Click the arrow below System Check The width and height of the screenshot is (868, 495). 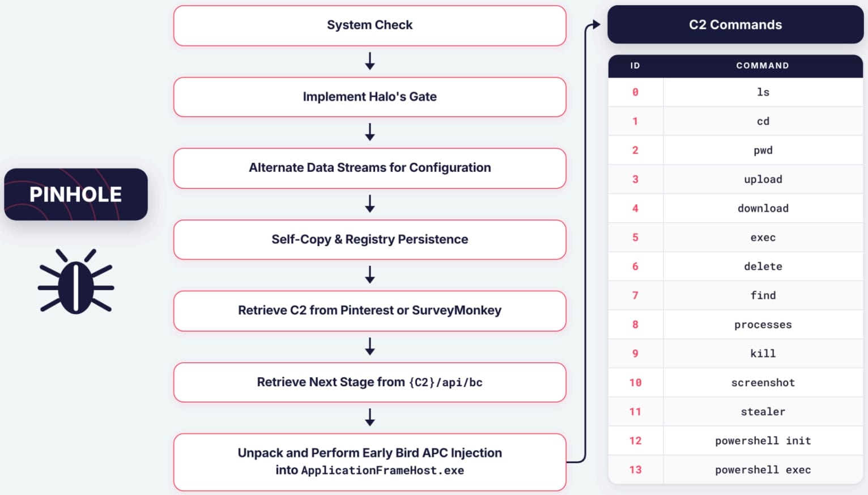coord(370,61)
